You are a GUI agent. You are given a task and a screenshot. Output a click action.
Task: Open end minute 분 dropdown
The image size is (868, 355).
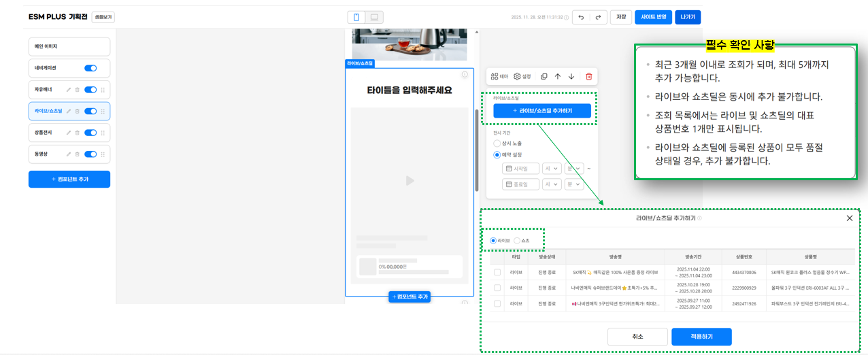(575, 184)
